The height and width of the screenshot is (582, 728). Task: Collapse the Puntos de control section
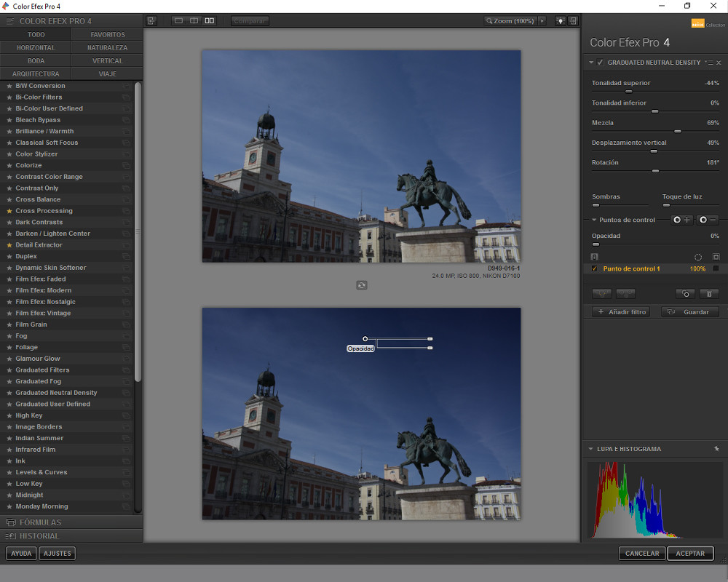[594, 219]
